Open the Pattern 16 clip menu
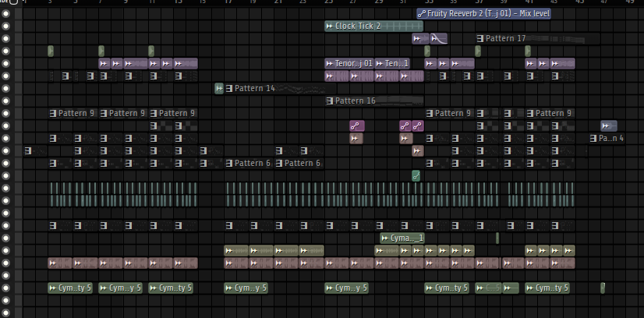644x318 pixels. [x=329, y=101]
